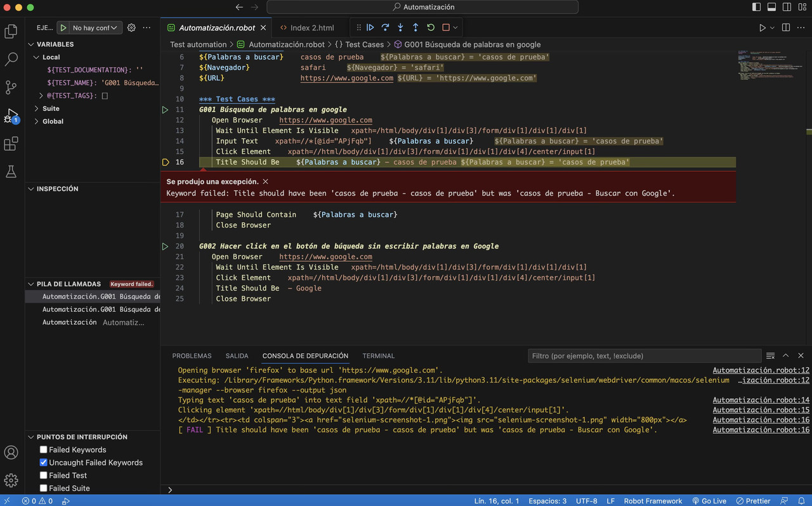Open editor more actions ellipsis
The height and width of the screenshot is (506, 812).
(x=801, y=28)
